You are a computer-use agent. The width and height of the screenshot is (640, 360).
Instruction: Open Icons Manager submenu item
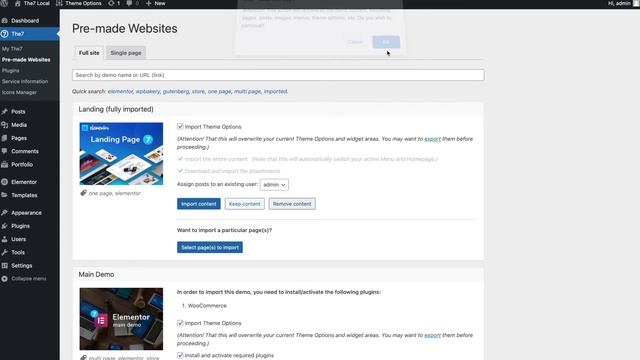[19, 92]
